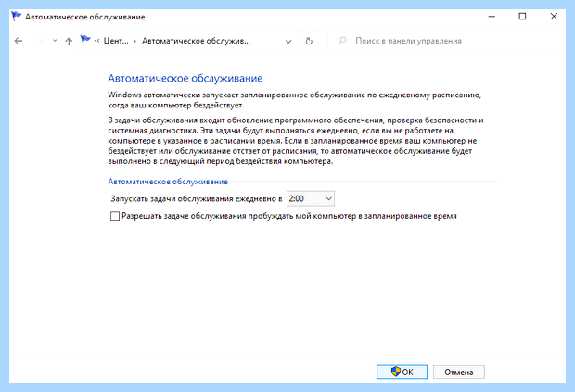This screenshot has height=392, width=575.
Task: Open the double-chevron breadcrumb overflow
Action: [96, 41]
